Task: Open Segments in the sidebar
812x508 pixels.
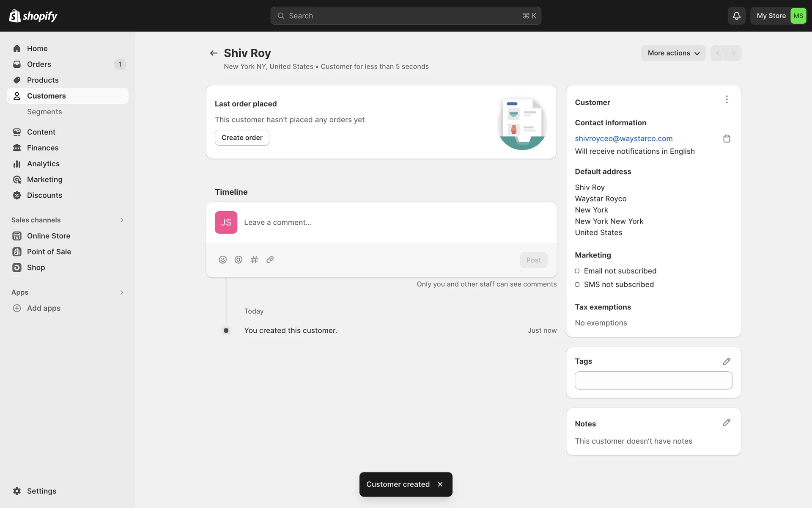Action: tap(44, 112)
